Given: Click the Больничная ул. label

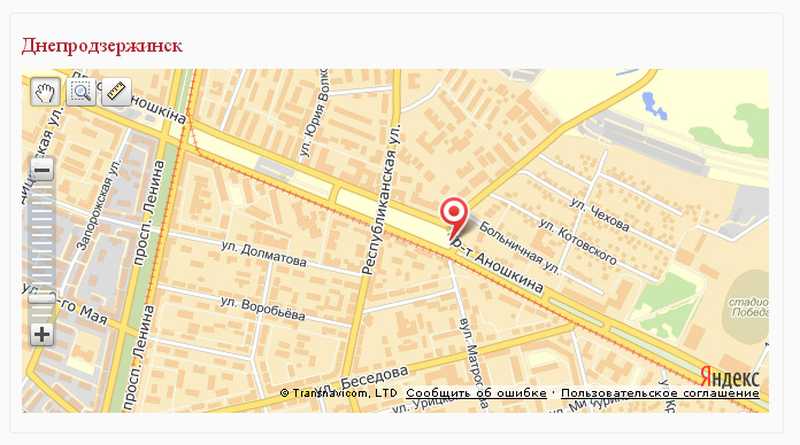Looking at the screenshot, I should pos(519,248).
